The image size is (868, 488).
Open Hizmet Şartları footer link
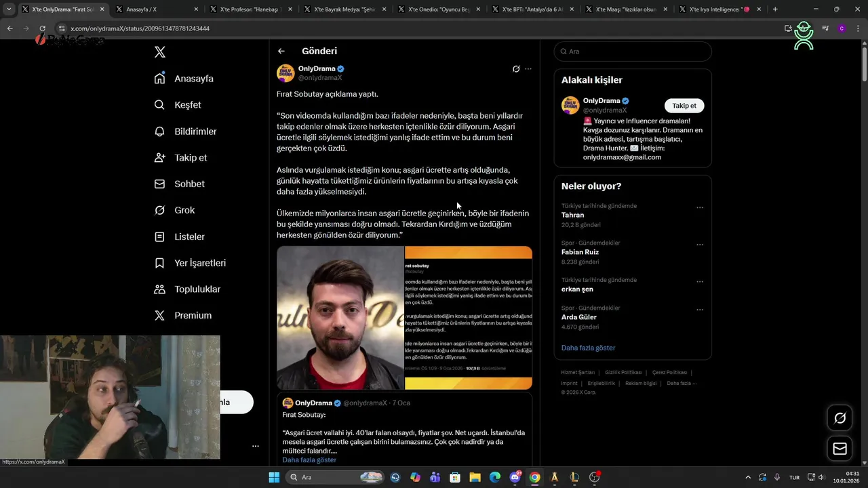click(578, 373)
